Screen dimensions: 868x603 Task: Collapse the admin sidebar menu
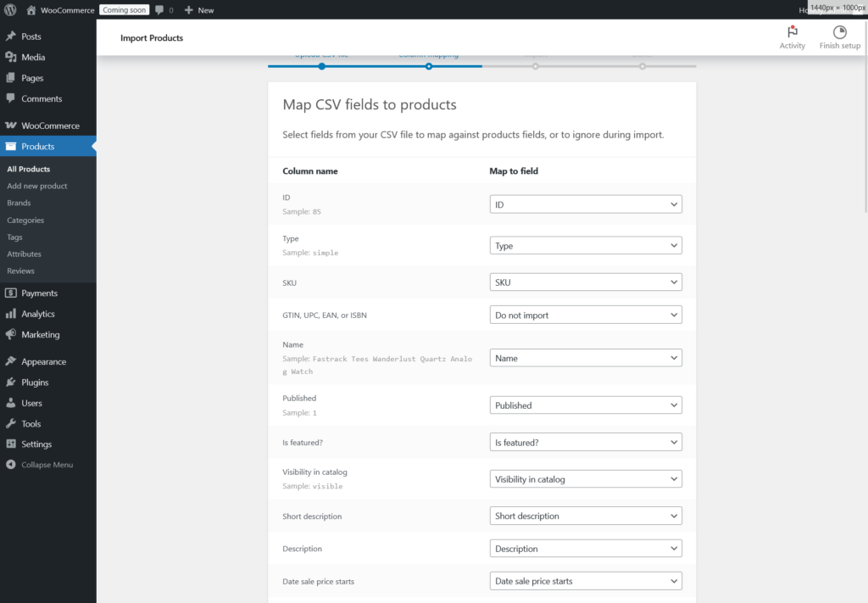tap(38, 464)
